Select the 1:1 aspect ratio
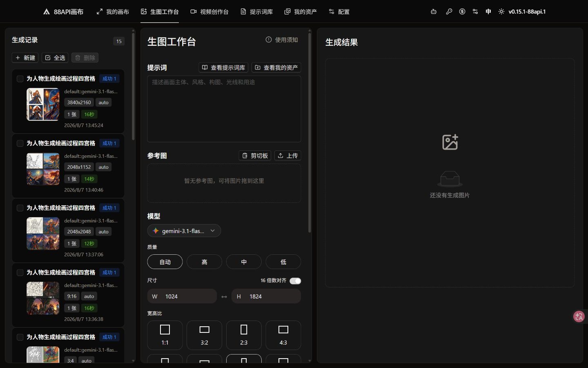 (165, 335)
